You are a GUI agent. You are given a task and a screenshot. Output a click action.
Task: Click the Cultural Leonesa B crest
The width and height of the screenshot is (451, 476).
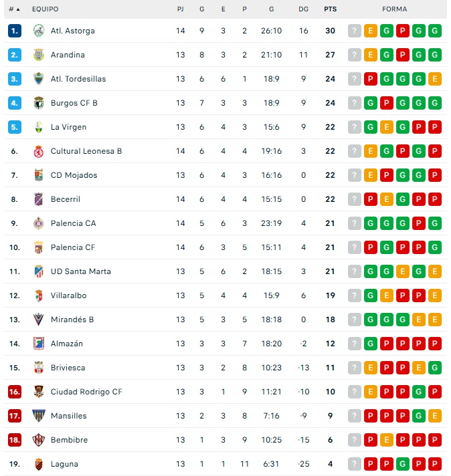pyautogui.click(x=38, y=151)
